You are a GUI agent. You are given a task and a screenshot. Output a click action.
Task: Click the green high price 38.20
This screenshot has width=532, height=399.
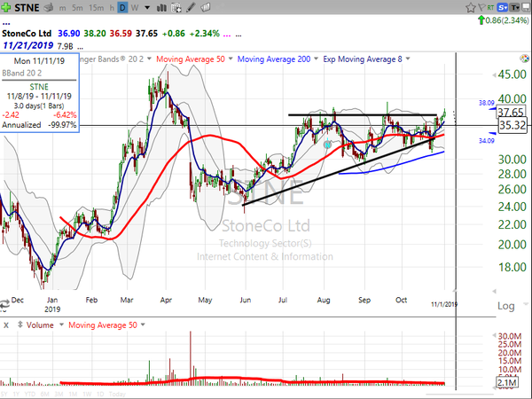coord(95,34)
